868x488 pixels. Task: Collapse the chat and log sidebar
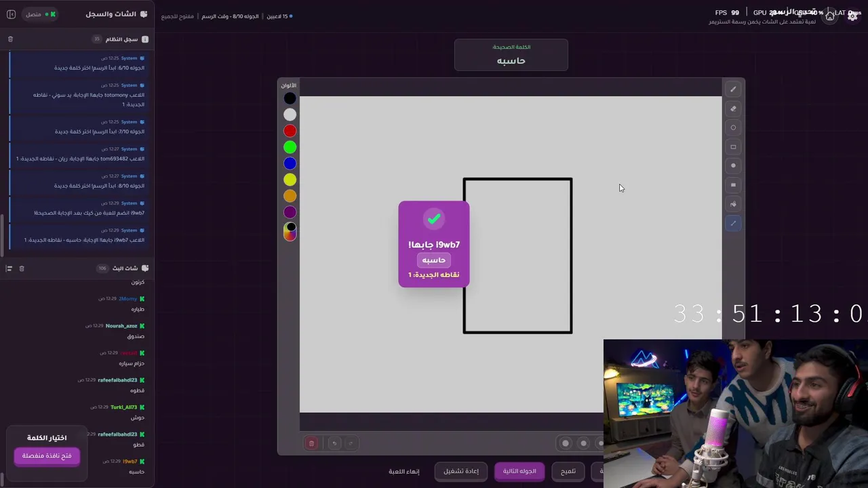coord(11,14)
